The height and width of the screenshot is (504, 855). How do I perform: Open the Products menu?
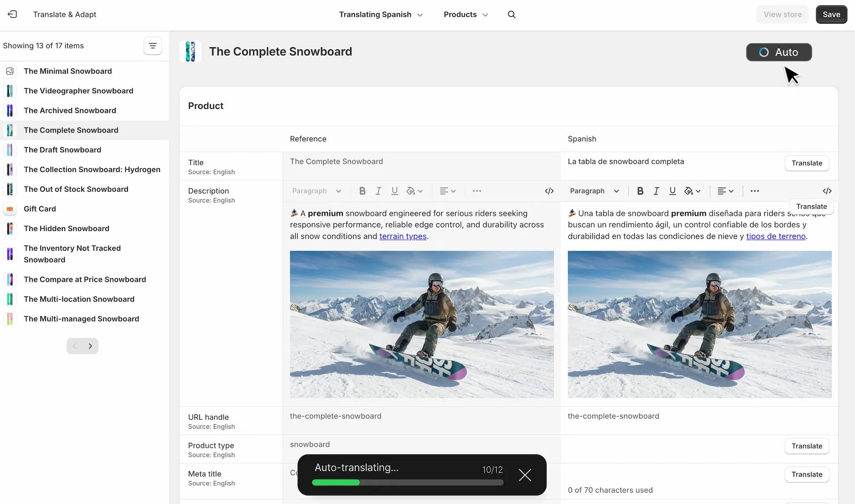coord(465,14)
